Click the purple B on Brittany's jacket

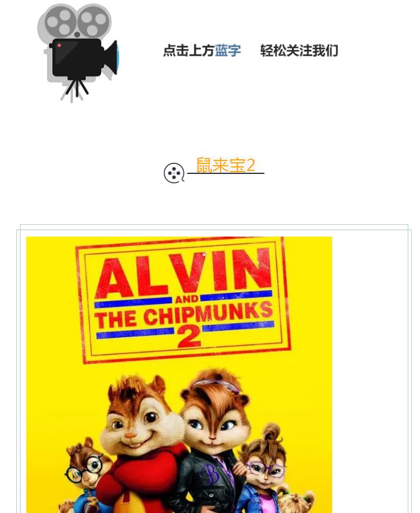(x=208, y=474)
